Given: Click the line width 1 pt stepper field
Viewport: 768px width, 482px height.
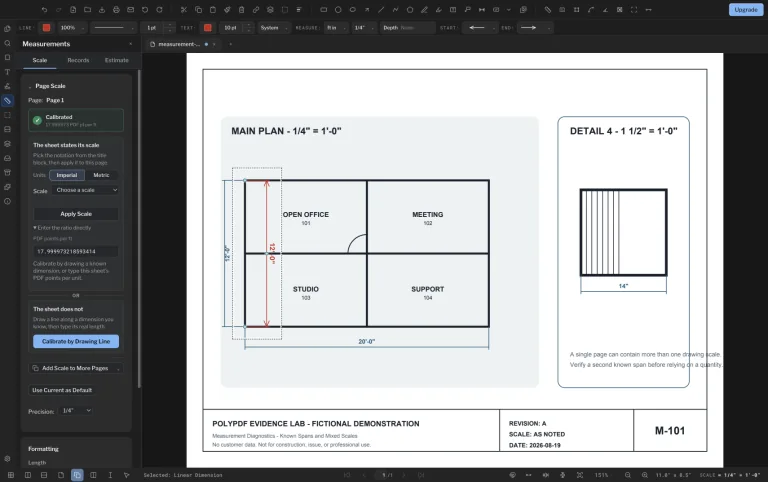Looking at the screenshot, I should tap(158, 28).
